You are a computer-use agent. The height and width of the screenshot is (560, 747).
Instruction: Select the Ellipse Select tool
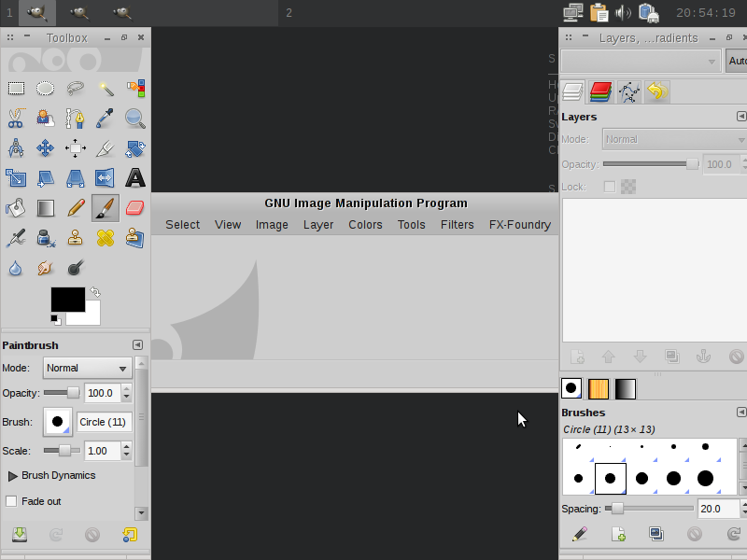coord(45,88)
